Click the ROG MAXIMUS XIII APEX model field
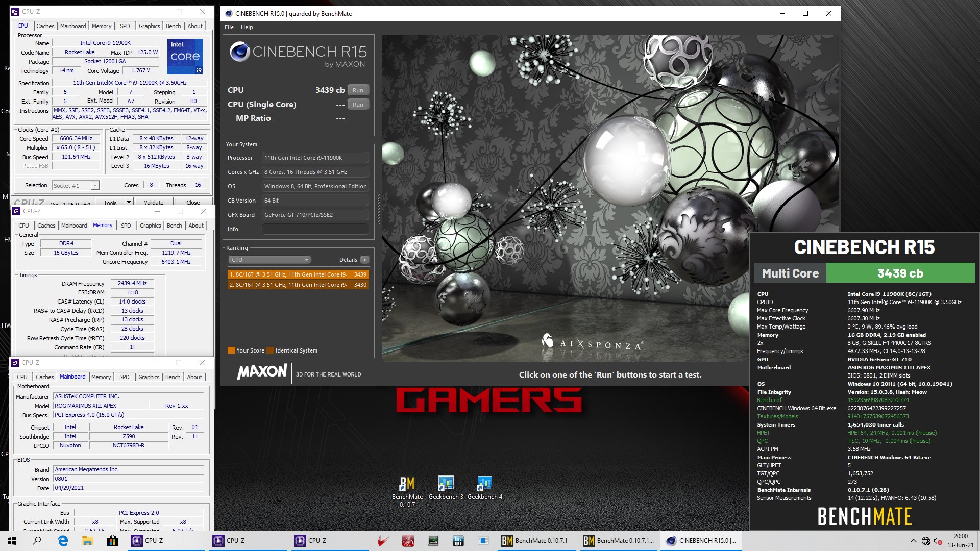The width and height of the screenshot is (980, 551). point(102,406)
